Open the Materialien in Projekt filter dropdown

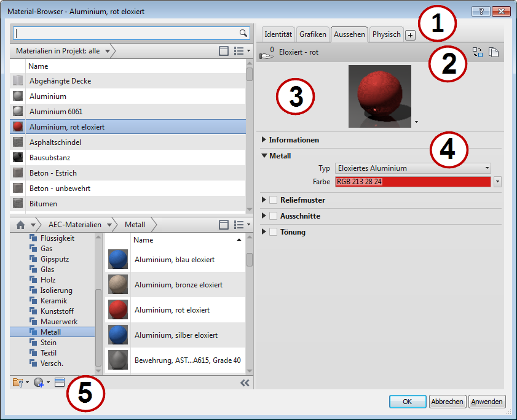[107, 51]
